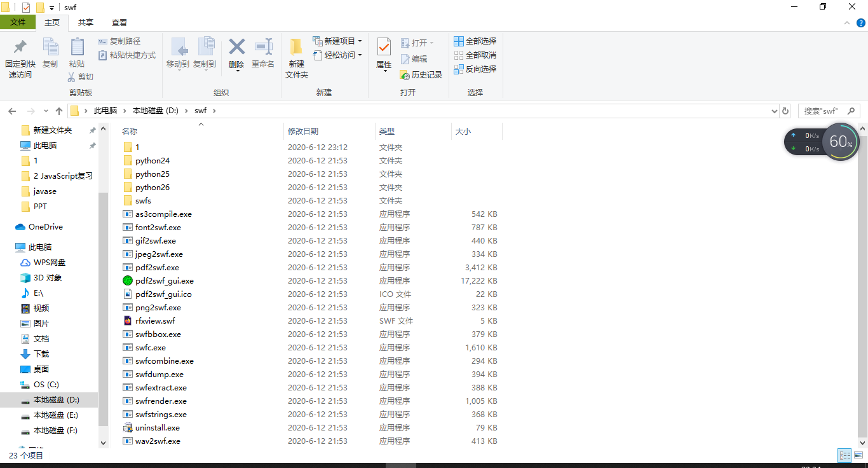
Task: Open WPS网盘 in navigation pane
Action: click(50, 263)
